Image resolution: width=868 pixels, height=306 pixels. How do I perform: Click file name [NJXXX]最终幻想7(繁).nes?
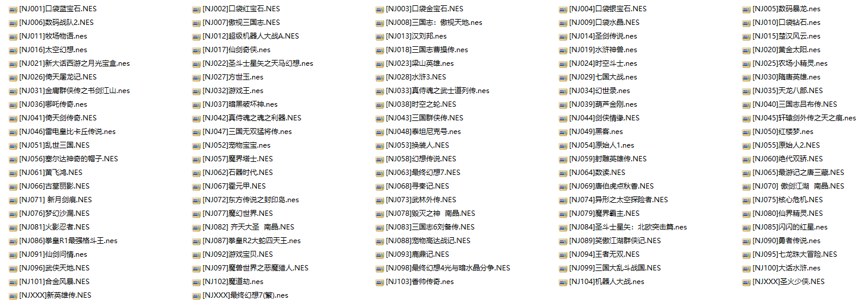tap(245, 295)
